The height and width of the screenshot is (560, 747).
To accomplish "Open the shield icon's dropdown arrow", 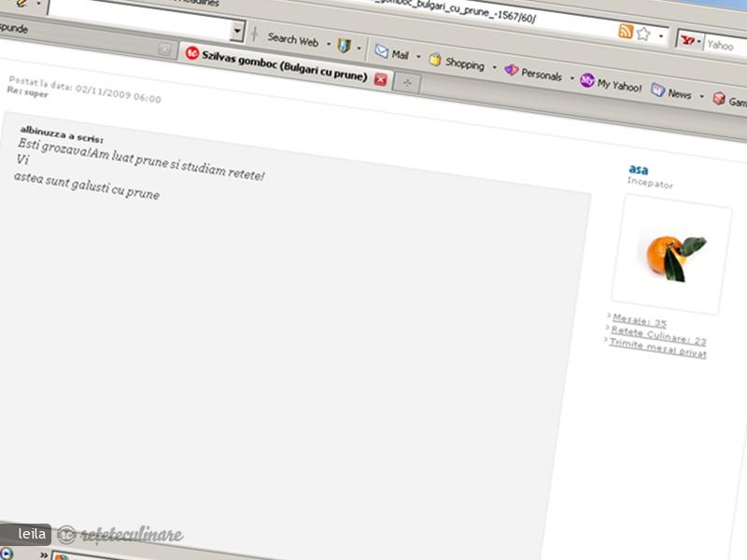I will coord(359,48).
